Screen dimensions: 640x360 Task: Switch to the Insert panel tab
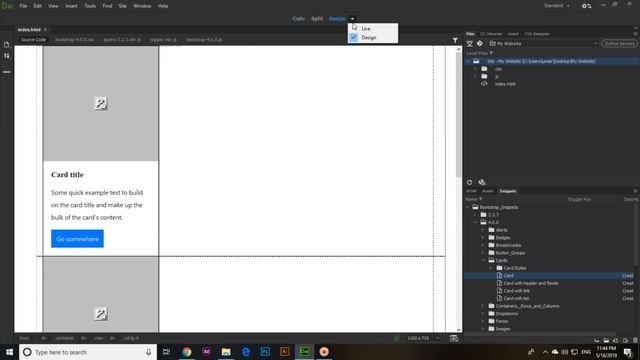click(513, 34)
